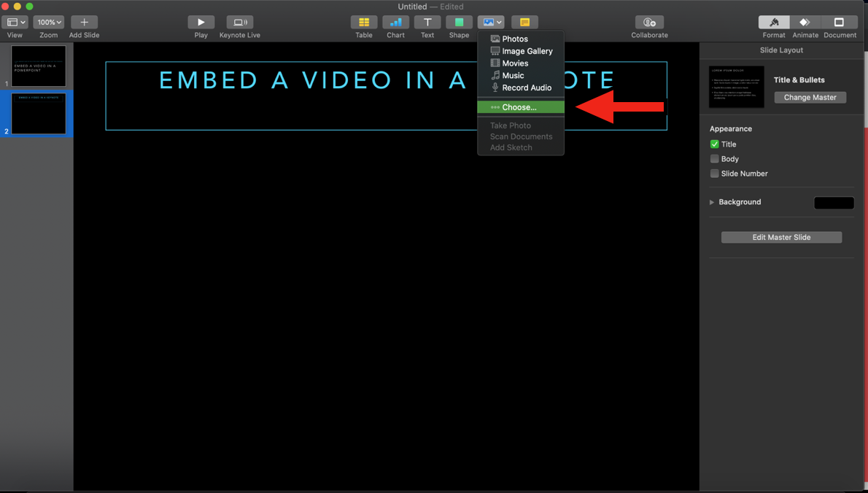The image size is (868, 493).
Task: Uncheck the Title checkbox
Action: [715, 144]
